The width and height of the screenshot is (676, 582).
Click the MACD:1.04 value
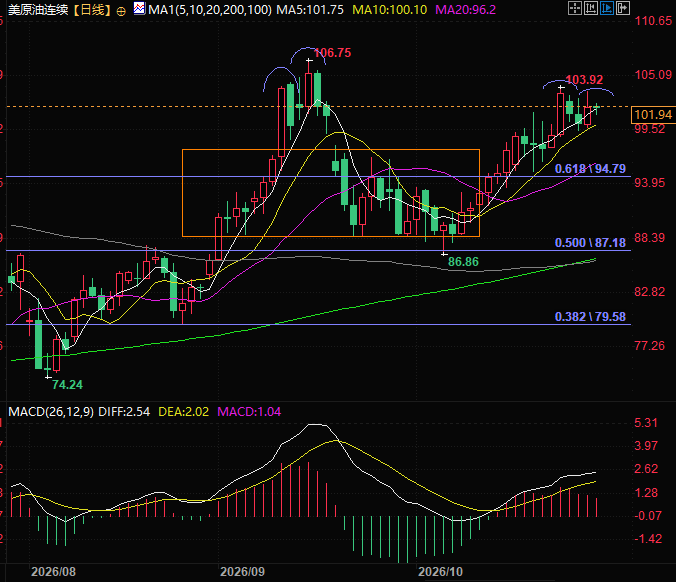(x=249, y=412)
